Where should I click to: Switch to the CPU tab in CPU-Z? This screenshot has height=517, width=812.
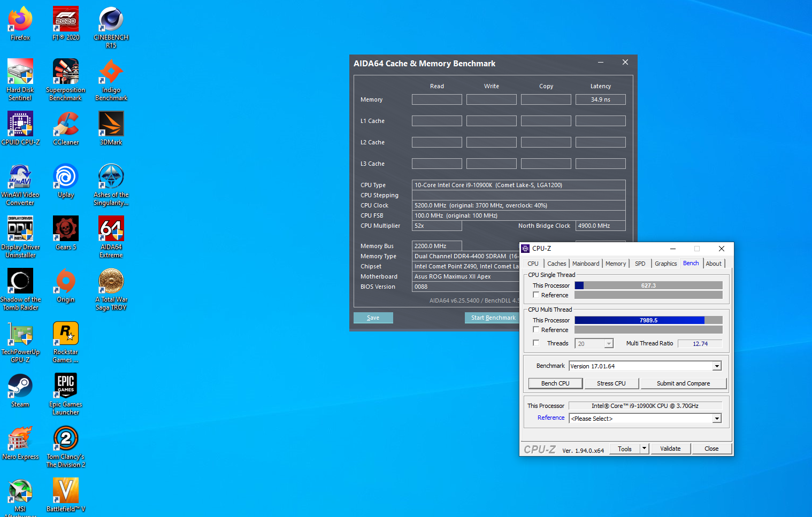pos(533,264)
